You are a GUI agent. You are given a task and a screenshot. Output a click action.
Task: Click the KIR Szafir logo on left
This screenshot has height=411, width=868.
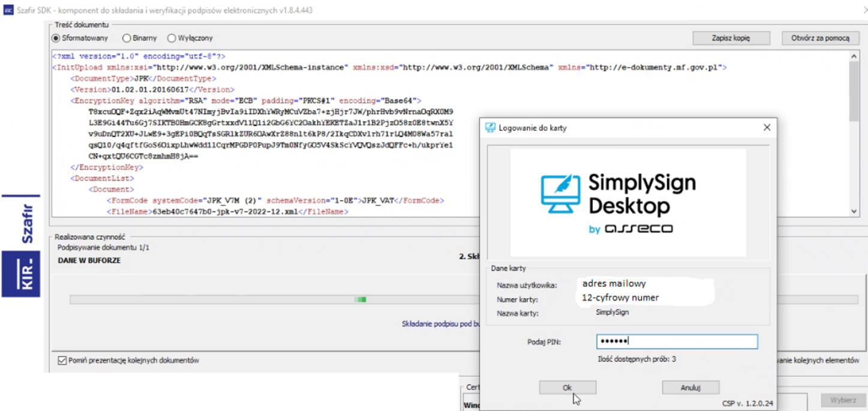[x=20, y=245]
